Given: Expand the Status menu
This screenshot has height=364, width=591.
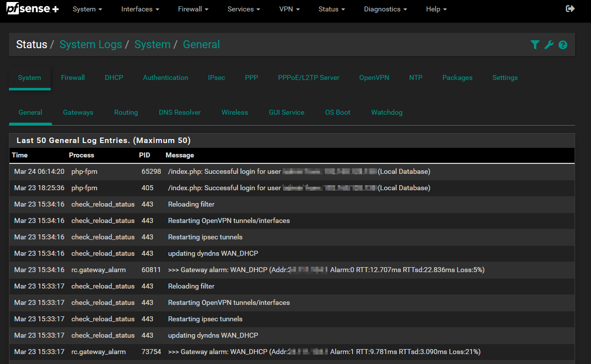Looking at the screenshot, I should tap(332, 9).
